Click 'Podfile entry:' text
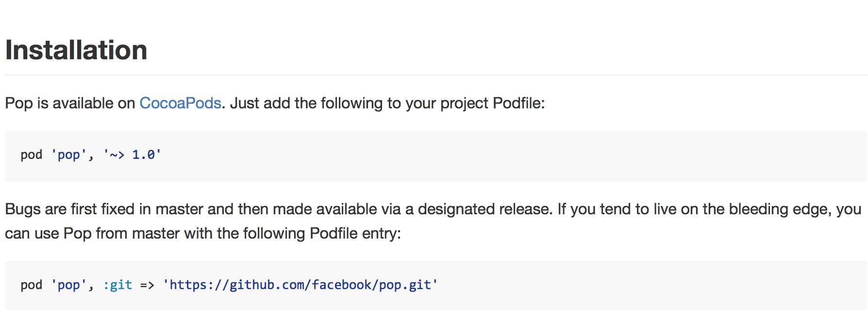868x310 pixels. click(x=355, y=233)
